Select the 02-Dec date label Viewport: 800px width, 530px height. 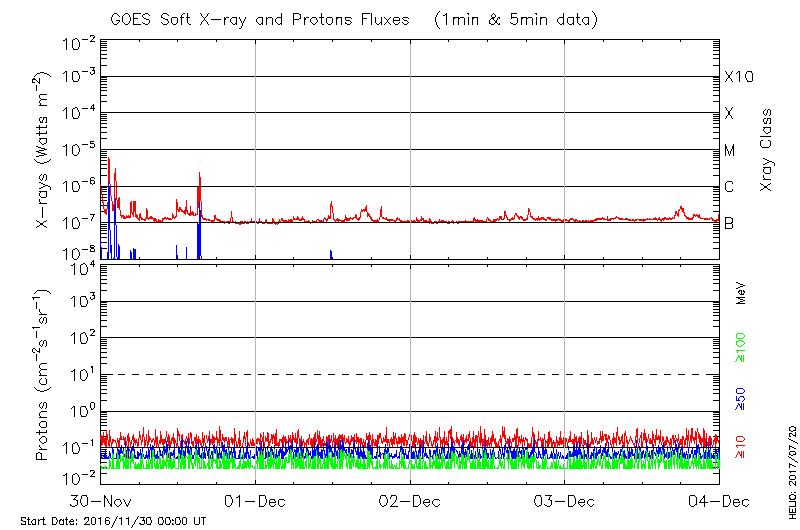(x=410, y=500)
